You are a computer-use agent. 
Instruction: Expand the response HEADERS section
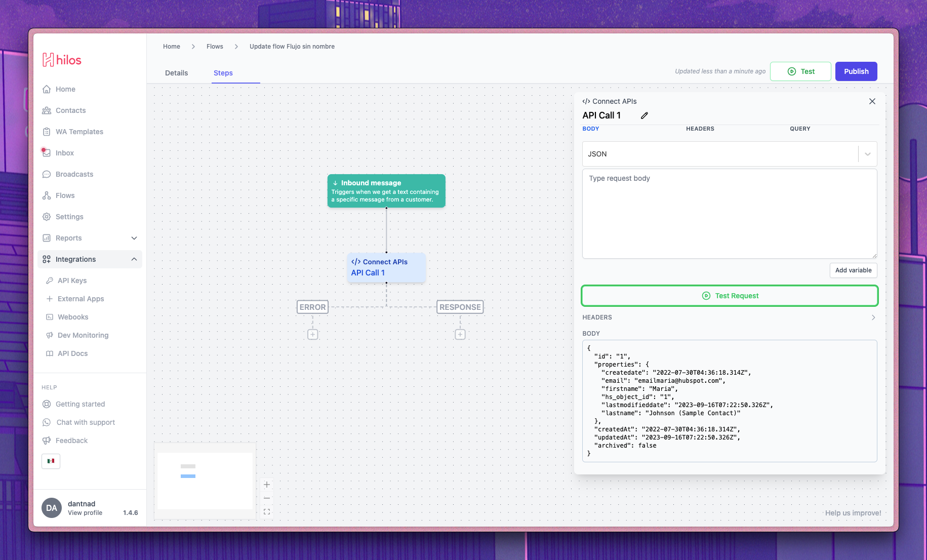point(873,317)
